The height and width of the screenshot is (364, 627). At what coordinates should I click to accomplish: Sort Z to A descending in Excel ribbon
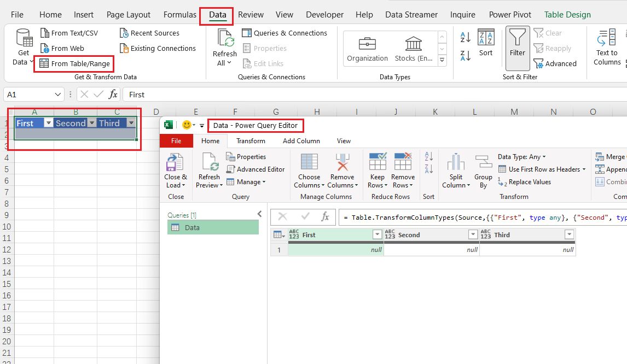(466, 56)
